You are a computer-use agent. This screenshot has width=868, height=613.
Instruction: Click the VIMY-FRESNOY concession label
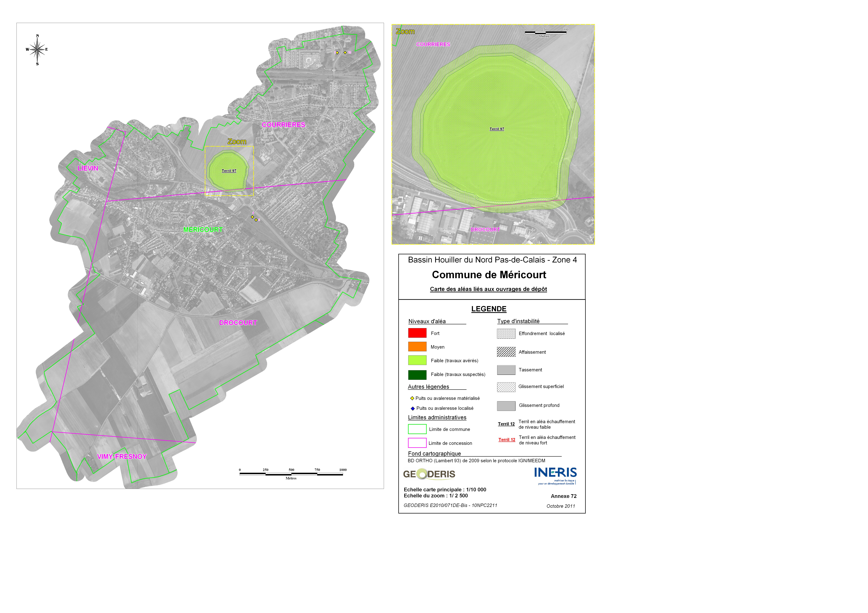(x=122, y=456)
